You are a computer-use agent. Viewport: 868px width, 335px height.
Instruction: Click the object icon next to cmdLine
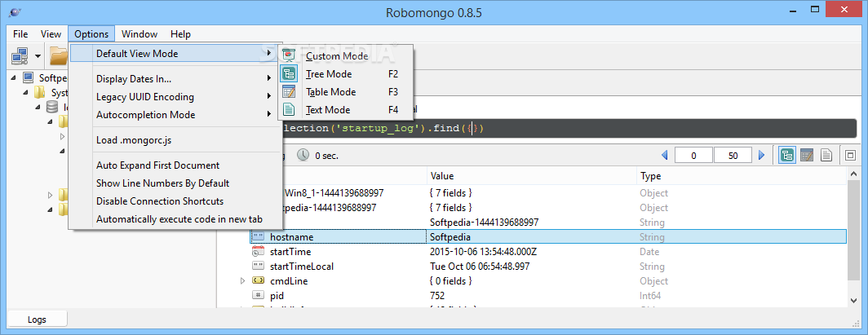point(258,281)
